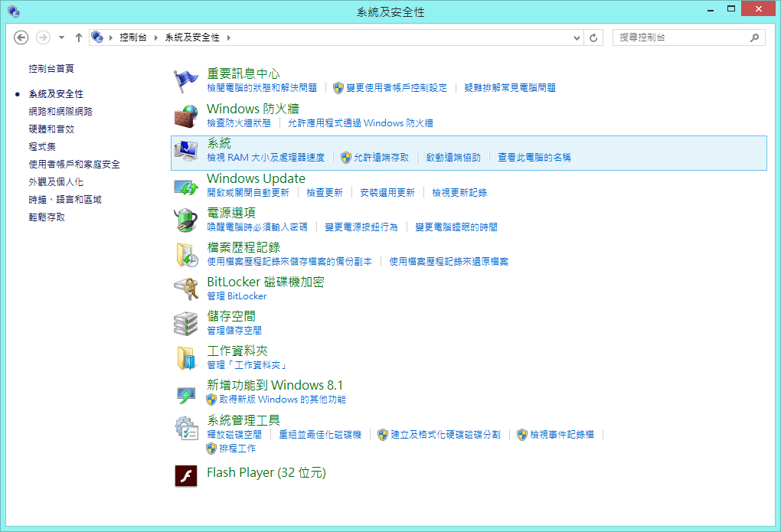
Task: Click the 管理儲存空間 link
Action: pyautogui.click(x=234, y=330)
